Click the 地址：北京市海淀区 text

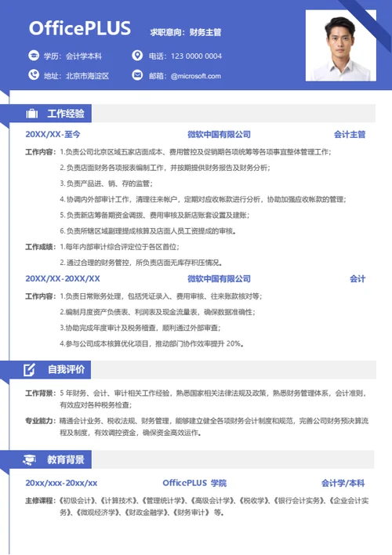tap(77, 76)
